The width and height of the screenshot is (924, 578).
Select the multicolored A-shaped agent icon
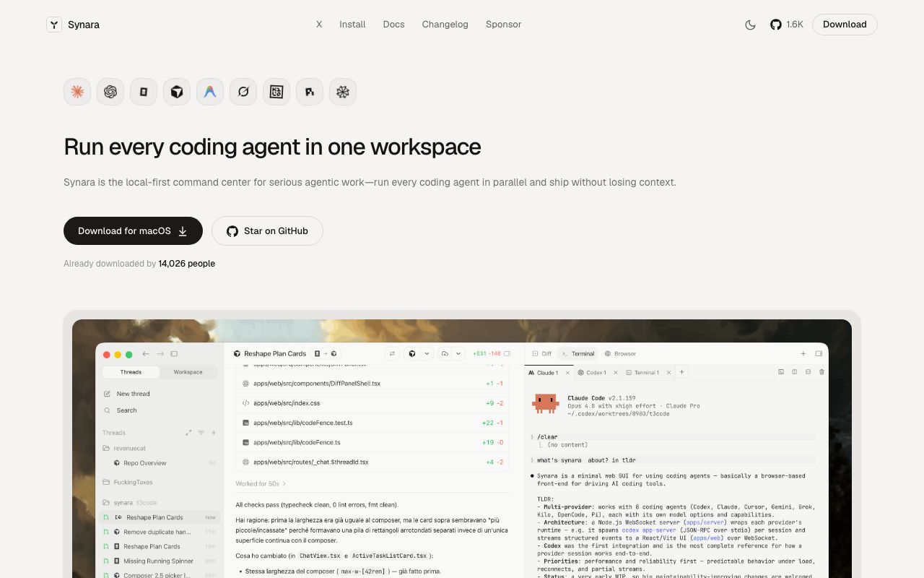tap(210, 92)
